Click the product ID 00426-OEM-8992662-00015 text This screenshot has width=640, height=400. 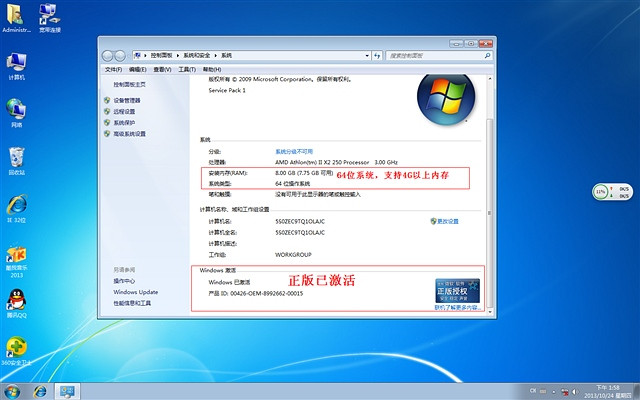[267, 293]
